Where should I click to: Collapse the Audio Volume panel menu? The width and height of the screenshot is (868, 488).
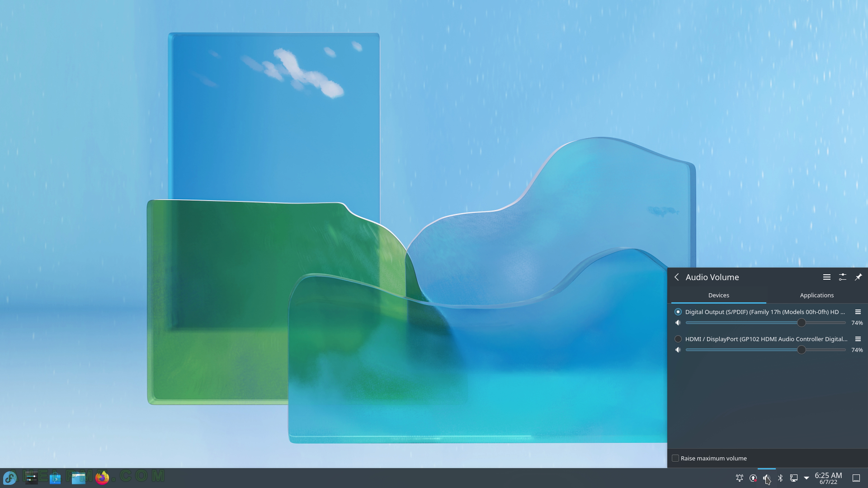[x=677, y=277]
